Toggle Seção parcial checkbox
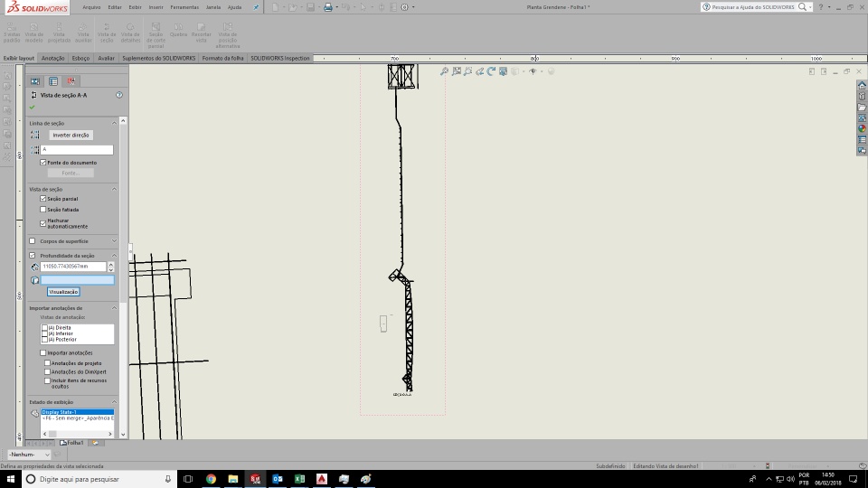The width and height of the screenshot is (868, 488). coord(43,199)
